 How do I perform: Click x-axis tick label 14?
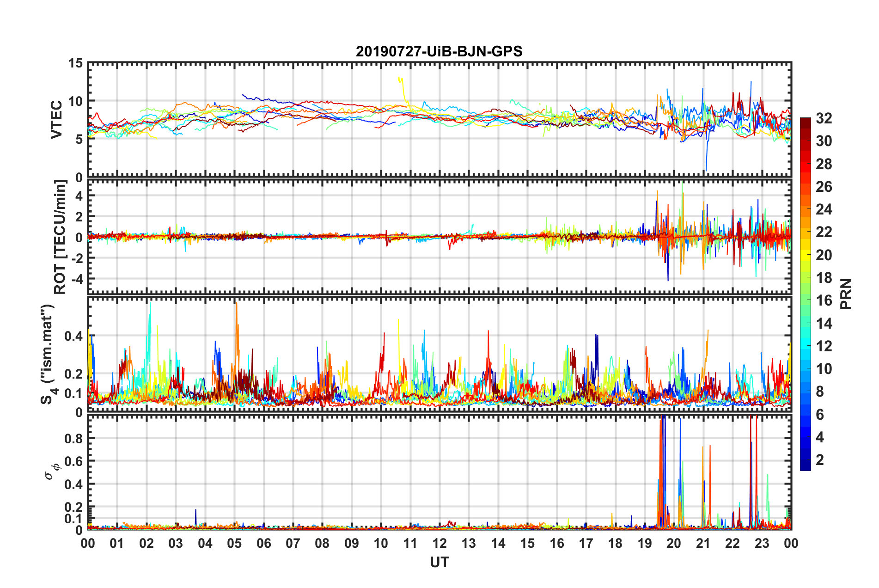click(498, 543)
